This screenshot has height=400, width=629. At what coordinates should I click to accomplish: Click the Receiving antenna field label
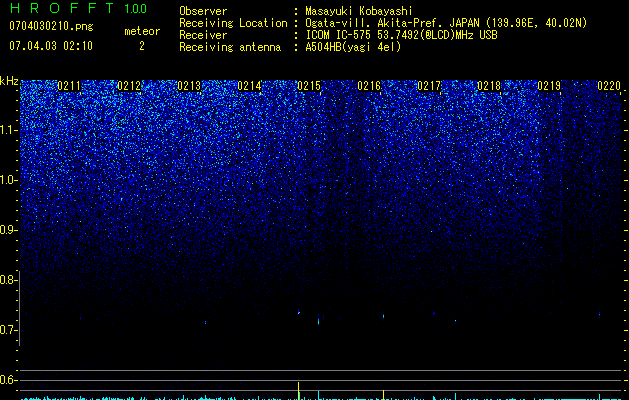pyautogui.click(x=230, y=47)
